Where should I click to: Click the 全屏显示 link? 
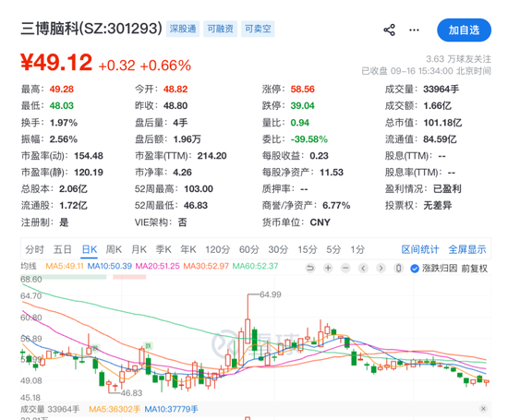click(x=467, y=249)
